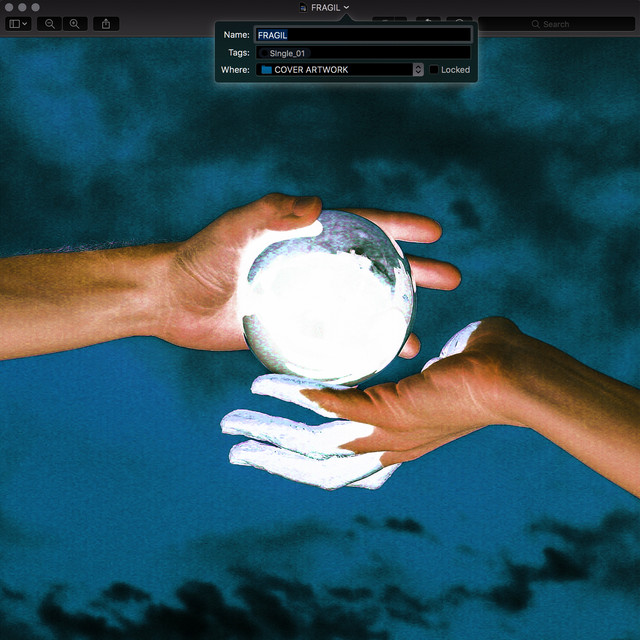Click the FRAGIL window title text
This screenshot has width=640, height=640.
325,8
